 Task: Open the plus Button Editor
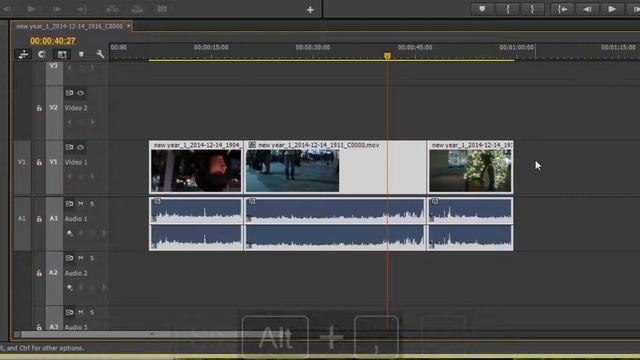pos(310,10)
